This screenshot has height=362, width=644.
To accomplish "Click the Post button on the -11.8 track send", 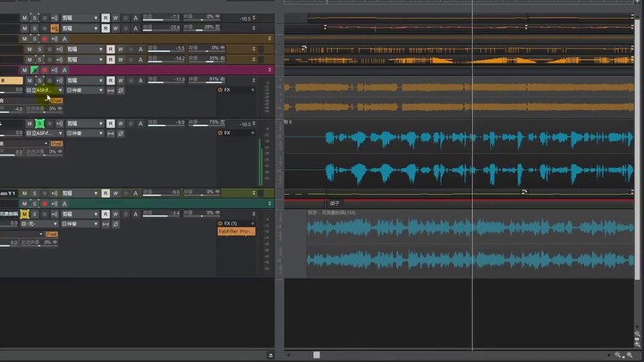I will (56, 100).
